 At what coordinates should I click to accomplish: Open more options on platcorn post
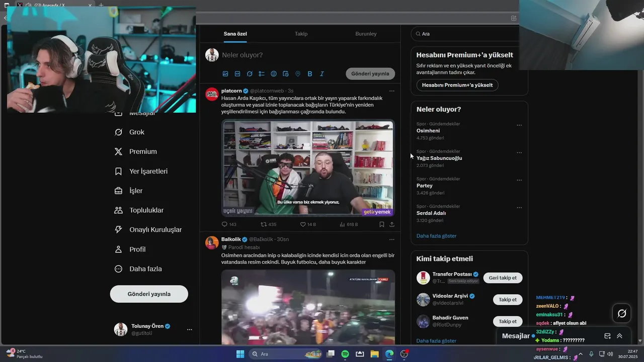[x=392, y=91]
